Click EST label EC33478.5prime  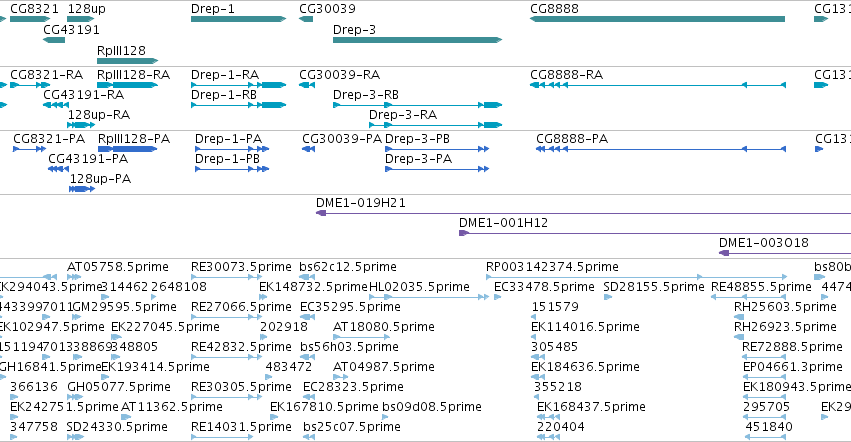click(x=544, y=287)
